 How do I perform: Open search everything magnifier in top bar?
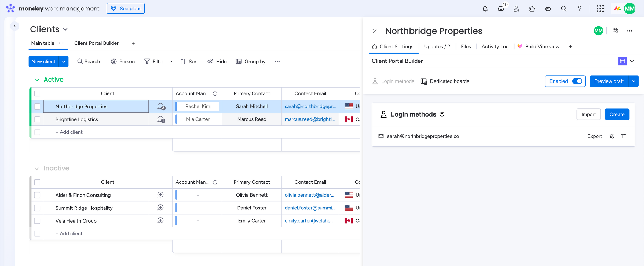[x=564, y=9]
